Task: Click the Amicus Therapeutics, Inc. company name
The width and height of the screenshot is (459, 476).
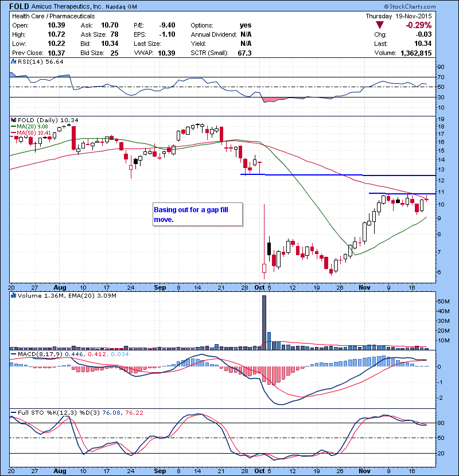Action: (x=67, y=6)
